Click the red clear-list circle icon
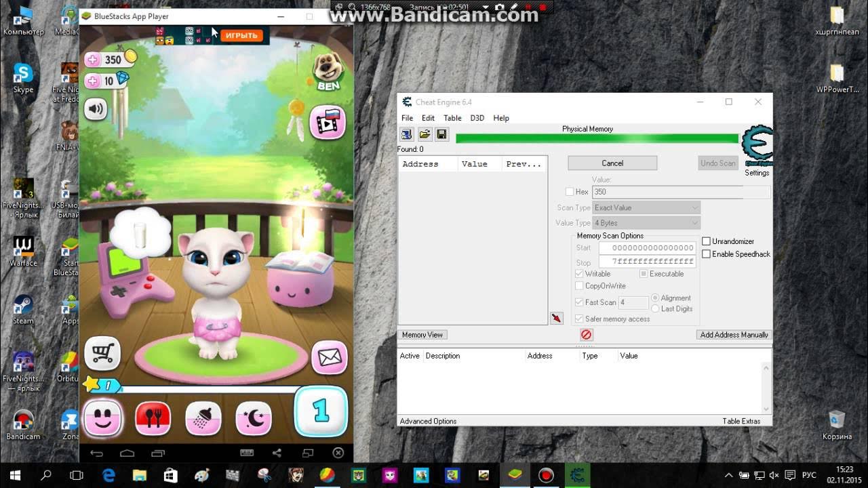 click(587, 334)
